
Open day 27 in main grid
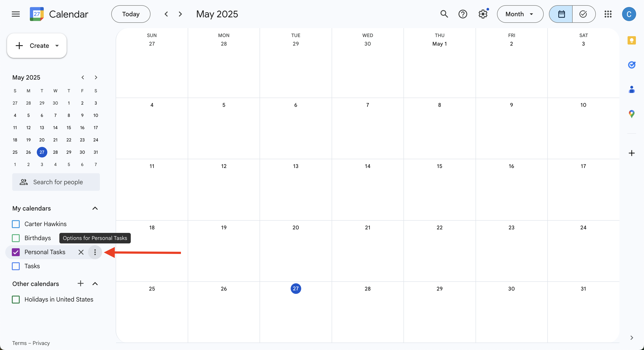click(x=296, y=289)
